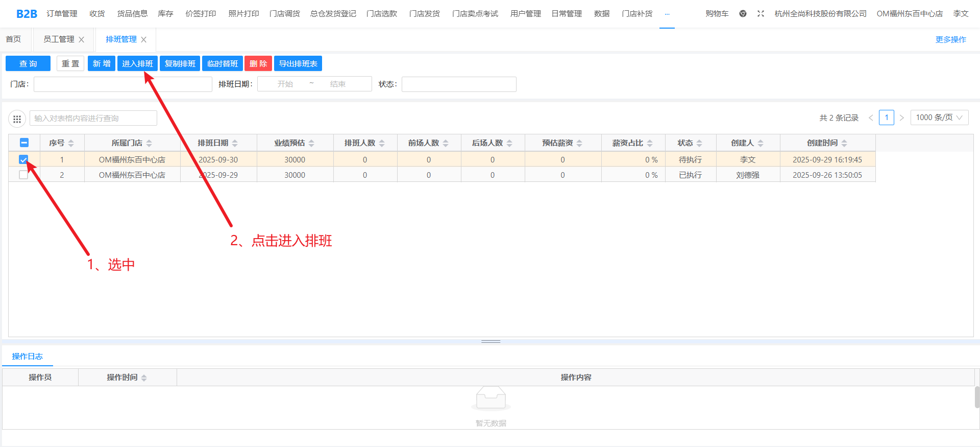Go to next page arrow in pagination
Screen dimensions: 980x447
(x=902, y=118)
